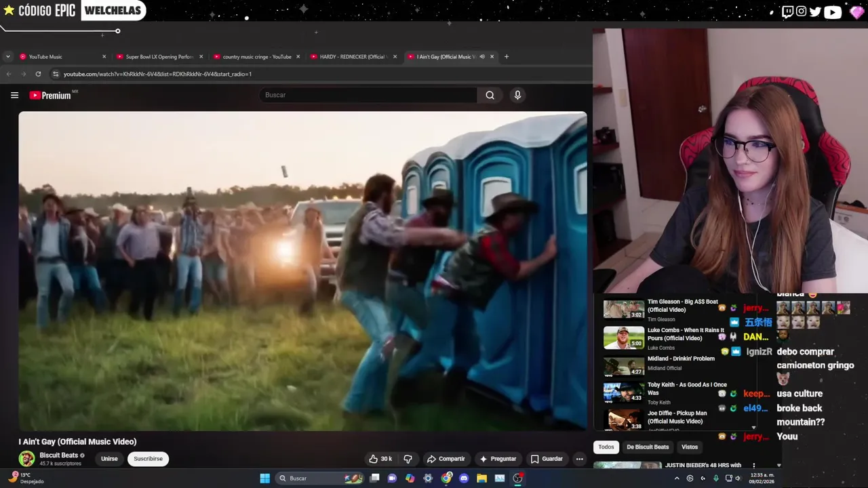Open the Windows Start menu
Screen dimensions: 868x488
point(264,479)
